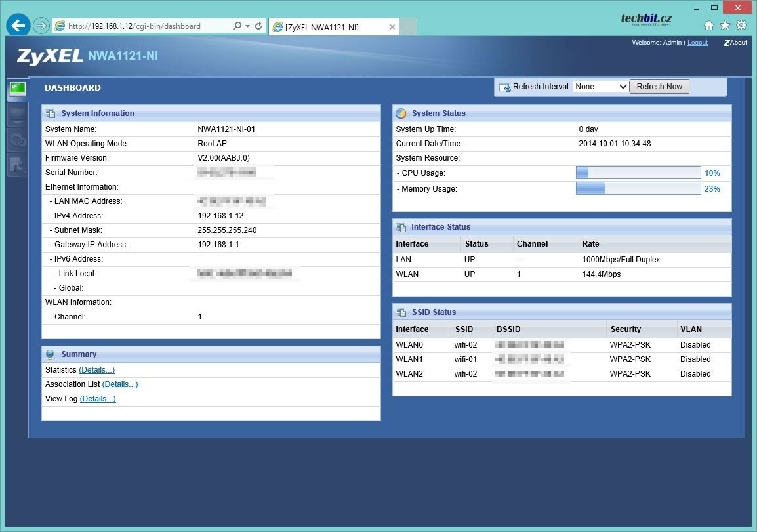Open the Configuration gear sidebar icon
Image resolution: width=757 pixels, height=532 pixels.
pyautogui.click(x=17, y=140)
